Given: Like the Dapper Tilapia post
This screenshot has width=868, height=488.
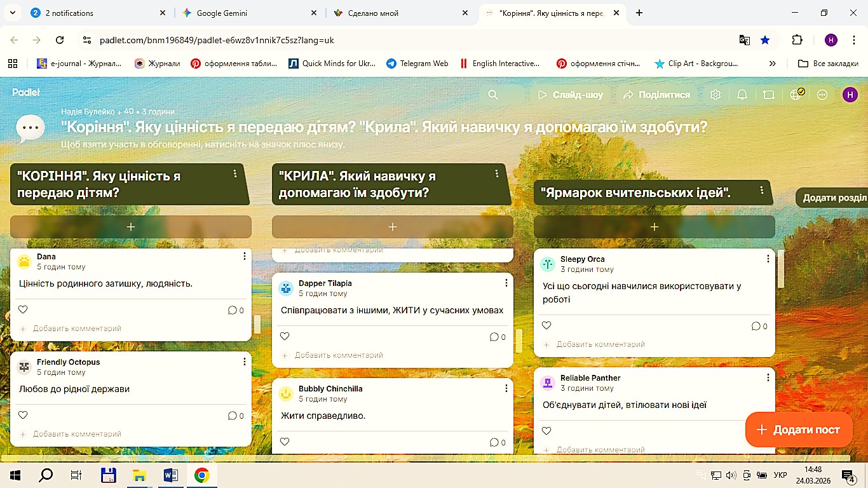Looking at the screenshot, I should point(285,336).
